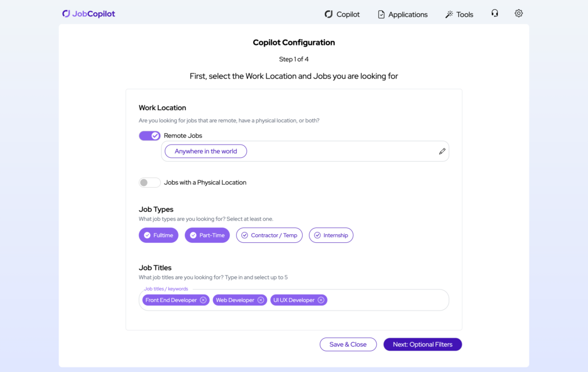The width and height of the screenshot is (588, 372).
Task: Disable the Remote Jobs toggle
Action: [149, 135]
